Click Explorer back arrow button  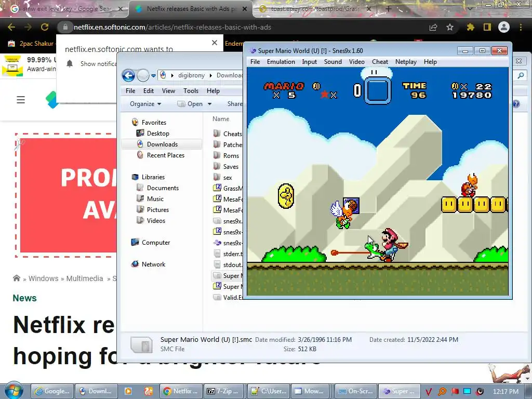[129, 75]
